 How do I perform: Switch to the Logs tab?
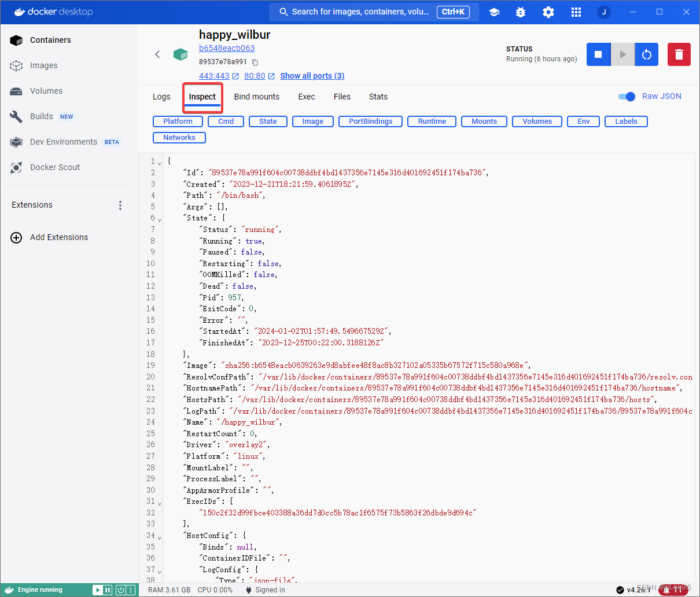tap(161, 97)
